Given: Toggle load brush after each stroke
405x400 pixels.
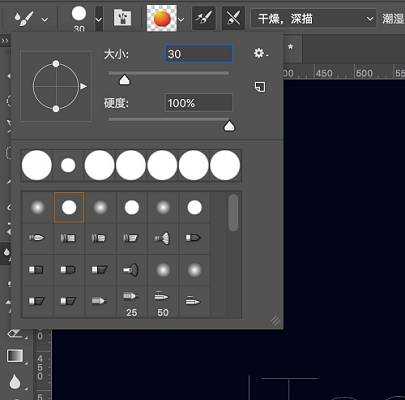Looking at the screenshot, I should pos(204,18).
